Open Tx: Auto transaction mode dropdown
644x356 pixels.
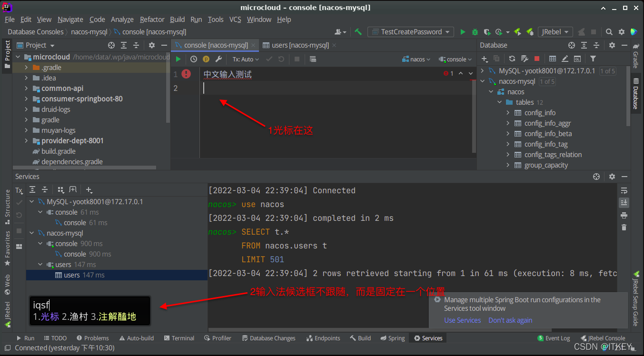click(246, 59)
